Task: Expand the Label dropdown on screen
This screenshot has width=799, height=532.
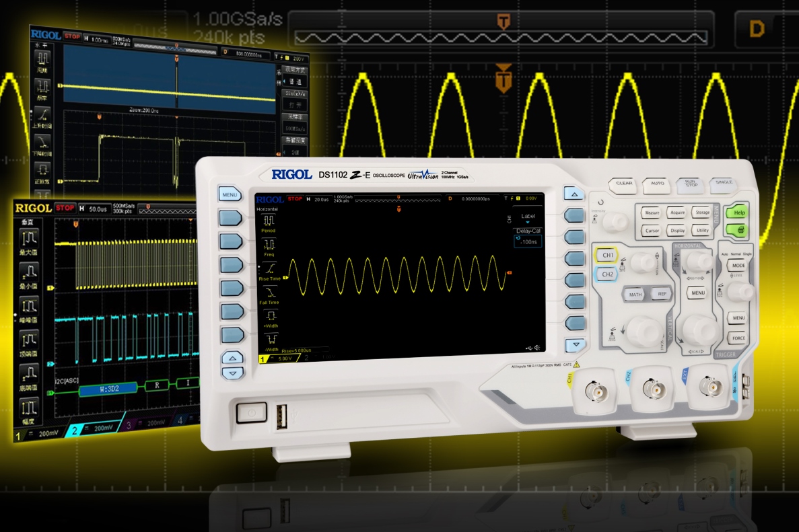Action: click(x=527, y=218)
